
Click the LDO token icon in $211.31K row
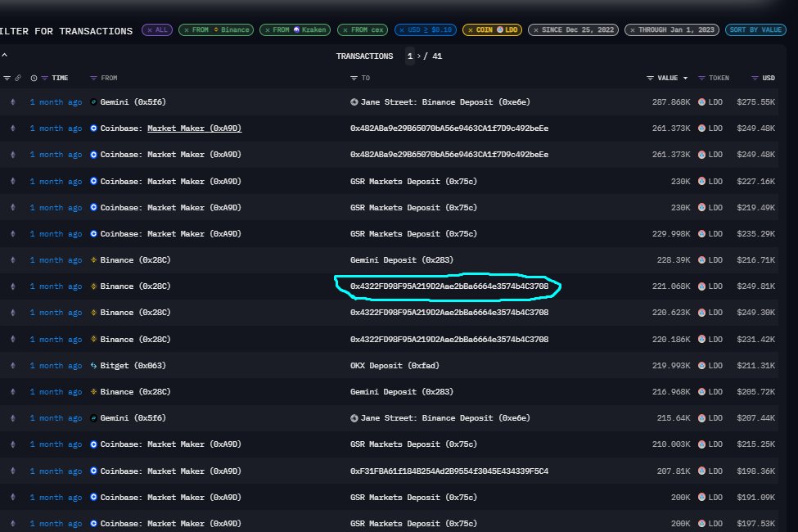point(701,366)
